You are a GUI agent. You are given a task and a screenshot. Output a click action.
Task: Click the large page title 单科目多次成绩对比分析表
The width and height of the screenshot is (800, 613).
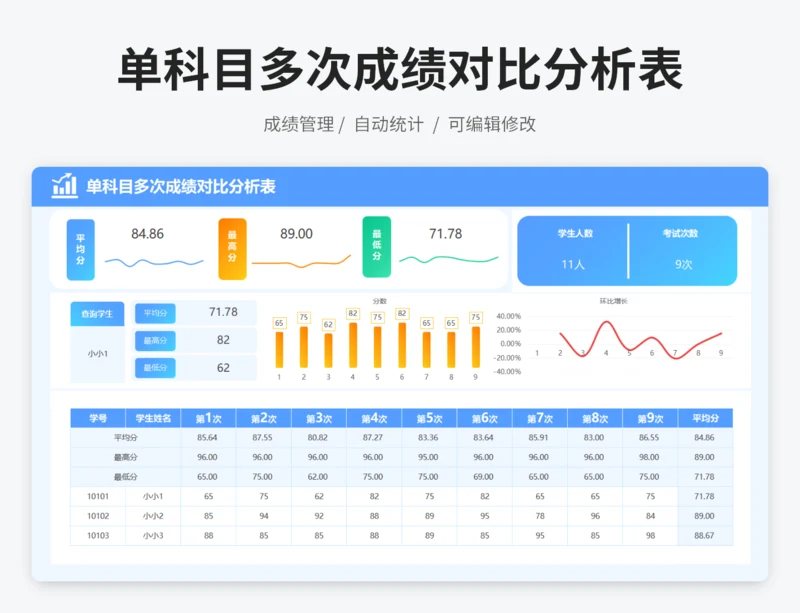[400, 69]
